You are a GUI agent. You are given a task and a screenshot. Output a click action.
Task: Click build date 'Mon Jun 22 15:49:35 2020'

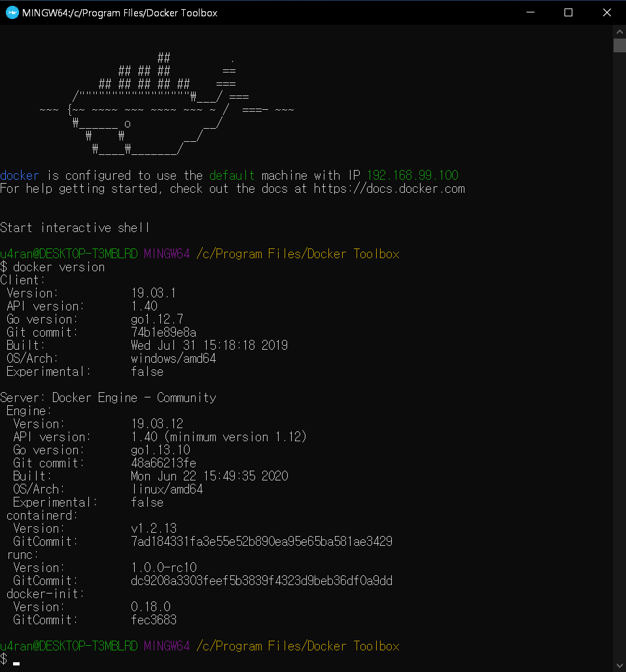[209, 476]
